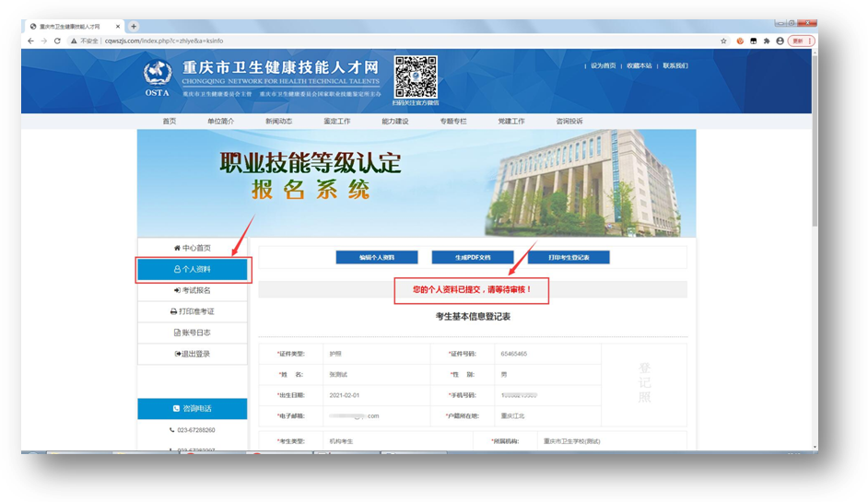The height and width of the screenshot is (502, 868).
Task: Open 中心首页 in the sidebar
Action: (x=193, y=249)
